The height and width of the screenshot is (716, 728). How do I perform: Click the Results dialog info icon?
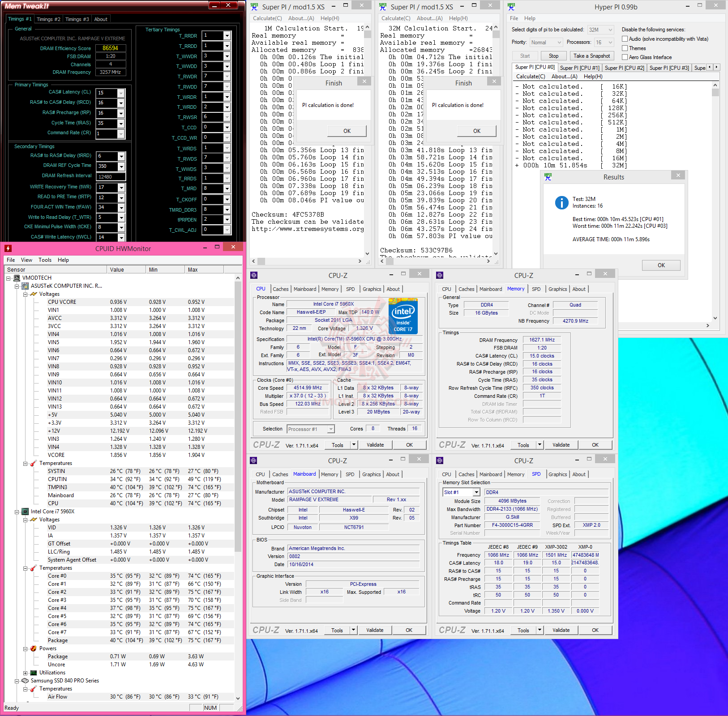coord(561,203)
